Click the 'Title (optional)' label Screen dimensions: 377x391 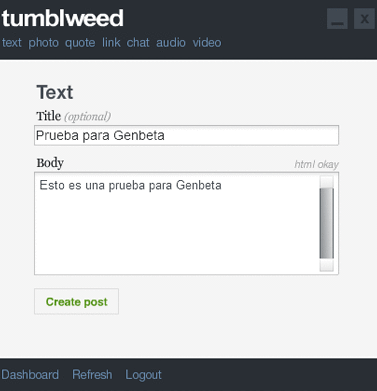pos(73,116)
